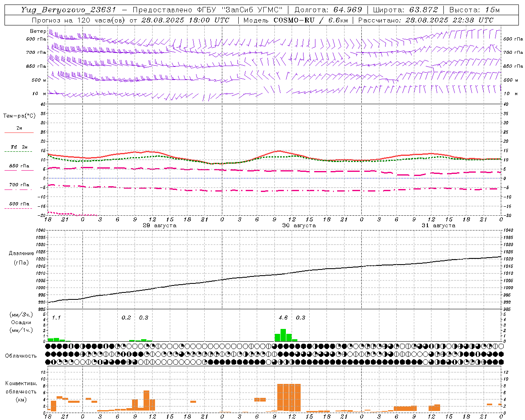Click the 'Ветер' wind panel label

(38, 31)
